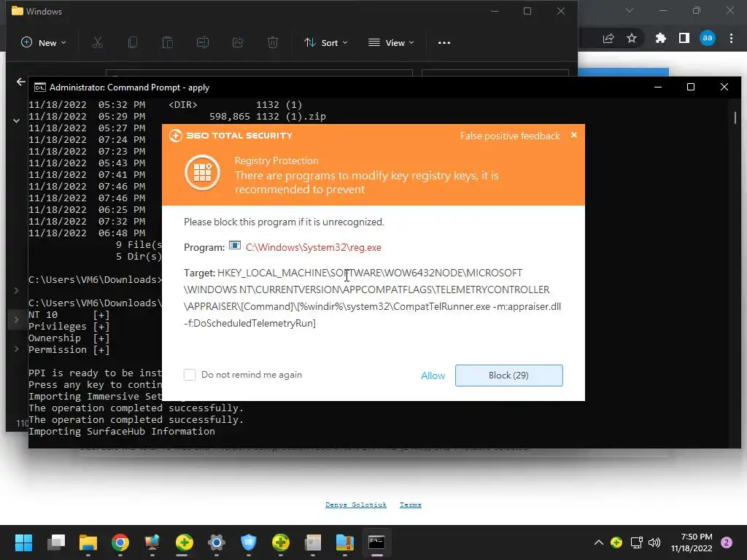Open clock and date in taskbar
This screenshot has width=747, height=560.
pyautogui.click(x=692, y=542)
